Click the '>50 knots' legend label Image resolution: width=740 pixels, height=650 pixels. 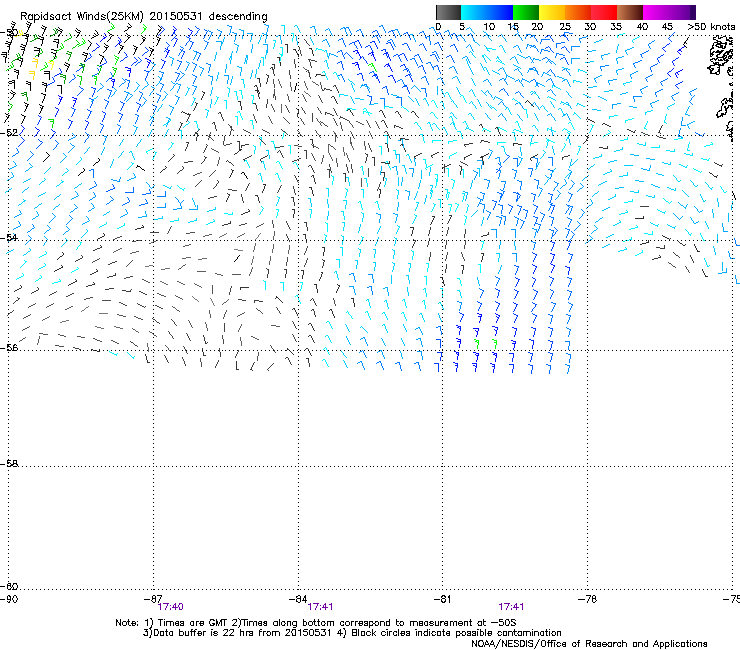pyautogui.click(x=711, y=26)
